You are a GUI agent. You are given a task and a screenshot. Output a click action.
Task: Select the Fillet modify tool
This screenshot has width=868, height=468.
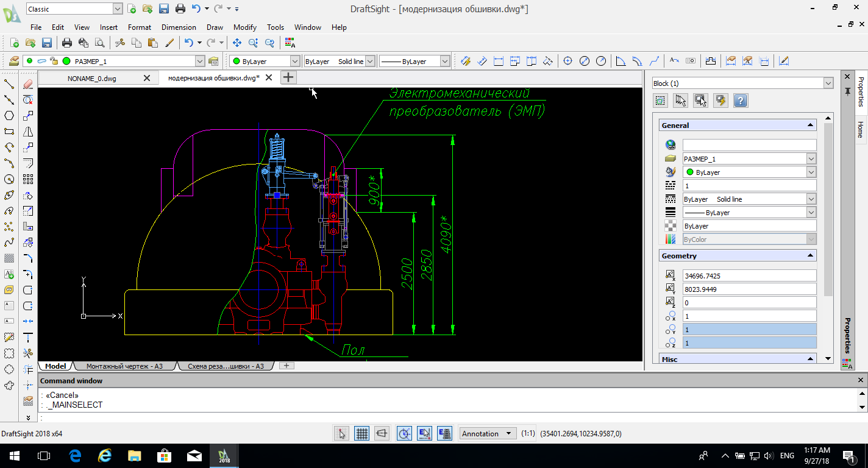[28, 274]
